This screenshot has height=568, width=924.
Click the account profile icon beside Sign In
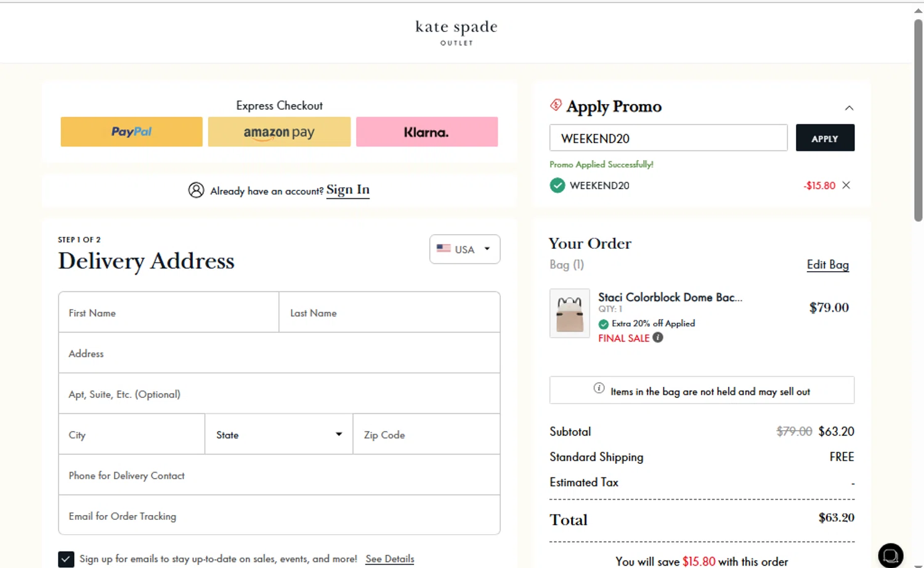tap(196, 190)
